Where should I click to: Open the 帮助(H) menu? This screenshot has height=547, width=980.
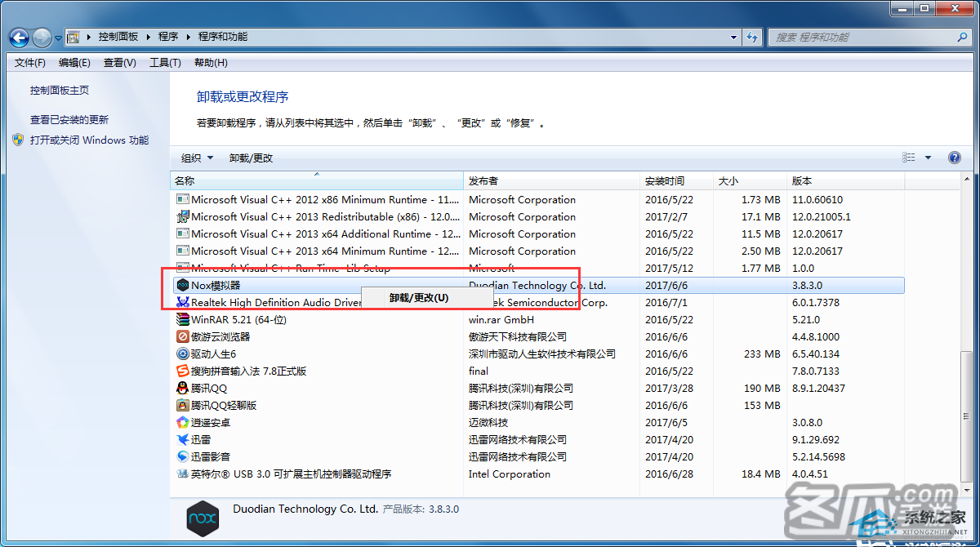[x=211, y=63]
